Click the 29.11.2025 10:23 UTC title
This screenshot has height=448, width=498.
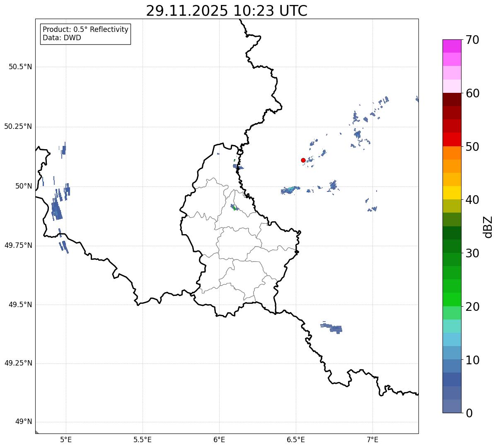227,11
